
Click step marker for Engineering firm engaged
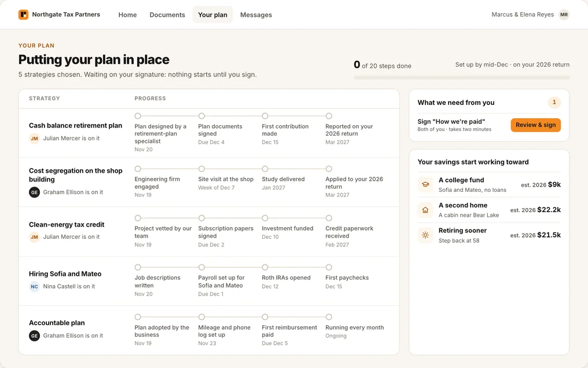[138, 169]
